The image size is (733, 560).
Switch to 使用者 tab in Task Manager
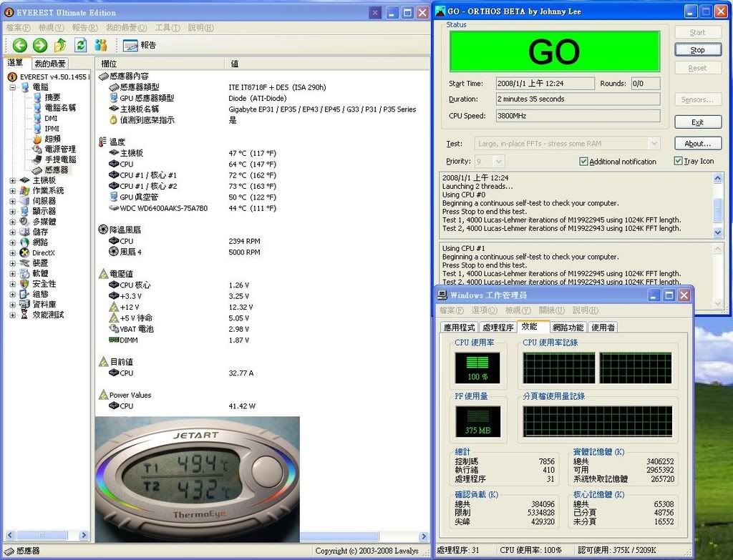click(x=603, y=328)
